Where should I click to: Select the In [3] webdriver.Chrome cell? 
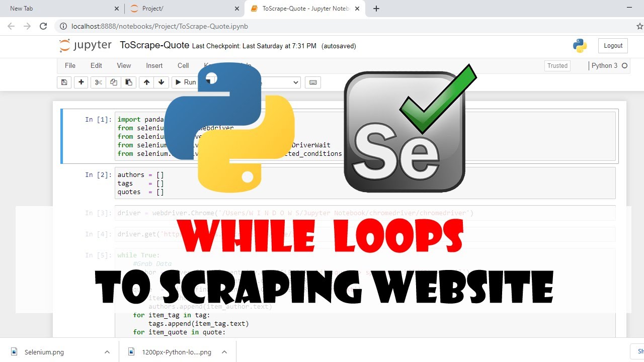click(x=365, y=213)
